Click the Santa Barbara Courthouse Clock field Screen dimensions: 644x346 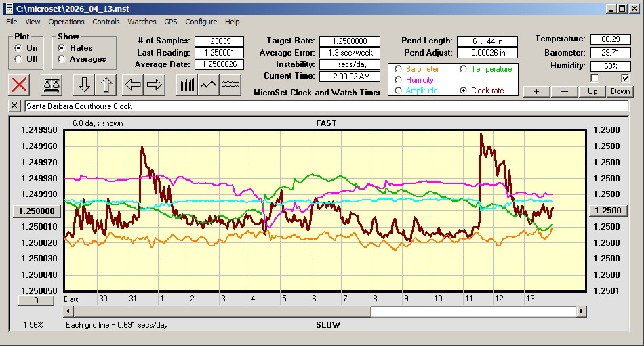pyautogui.click(x=325, y=106)
